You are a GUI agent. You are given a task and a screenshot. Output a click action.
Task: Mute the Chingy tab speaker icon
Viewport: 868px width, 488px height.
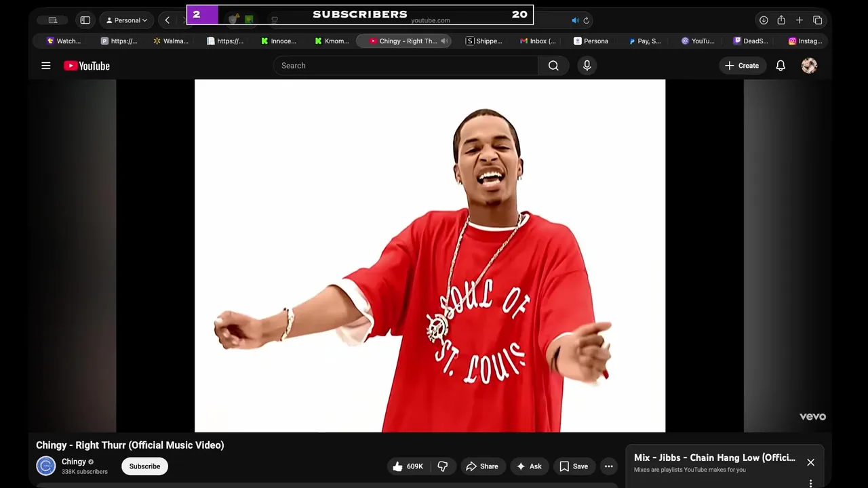tap(444, 41)
